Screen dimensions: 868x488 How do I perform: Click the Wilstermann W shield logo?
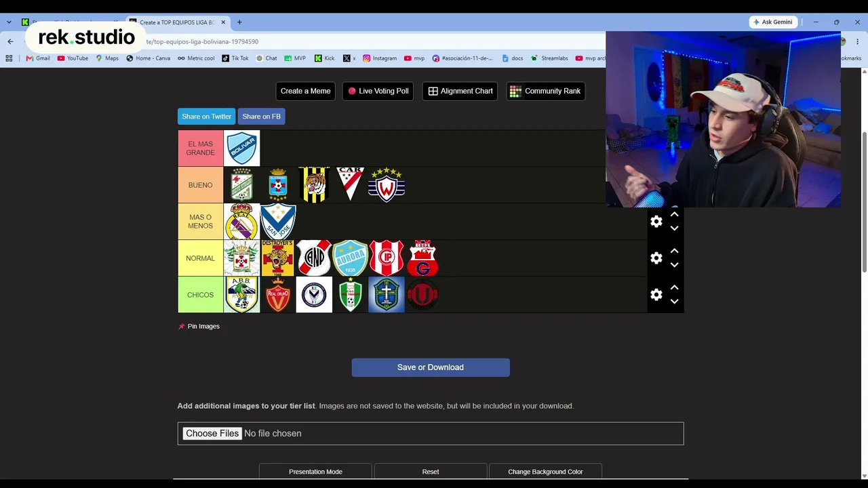[387, 185]
